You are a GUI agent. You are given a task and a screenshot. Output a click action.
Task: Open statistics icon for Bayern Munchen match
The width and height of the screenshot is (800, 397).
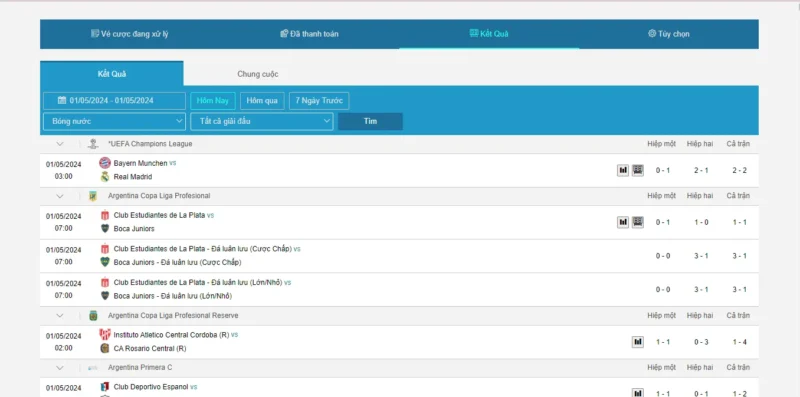pos(622,170)
